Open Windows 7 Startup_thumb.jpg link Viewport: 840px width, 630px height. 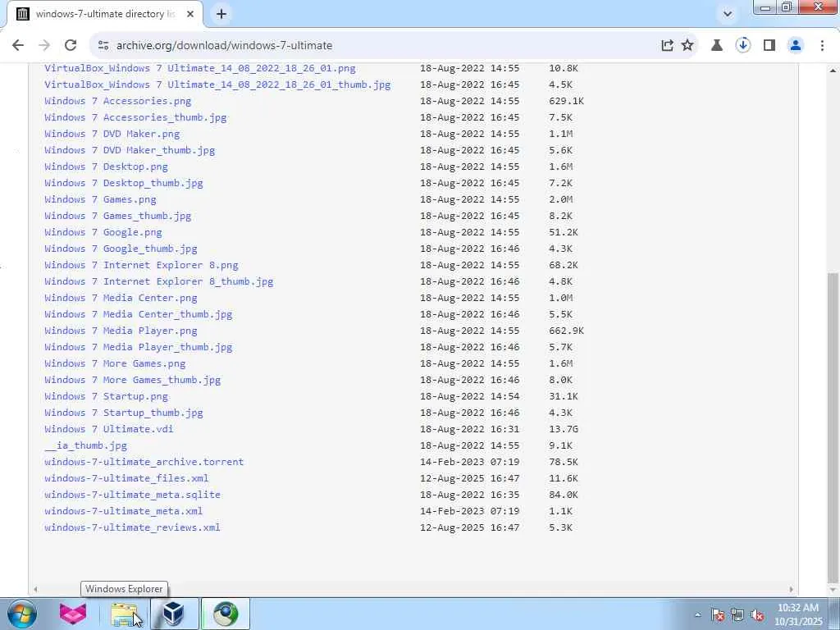124,413
